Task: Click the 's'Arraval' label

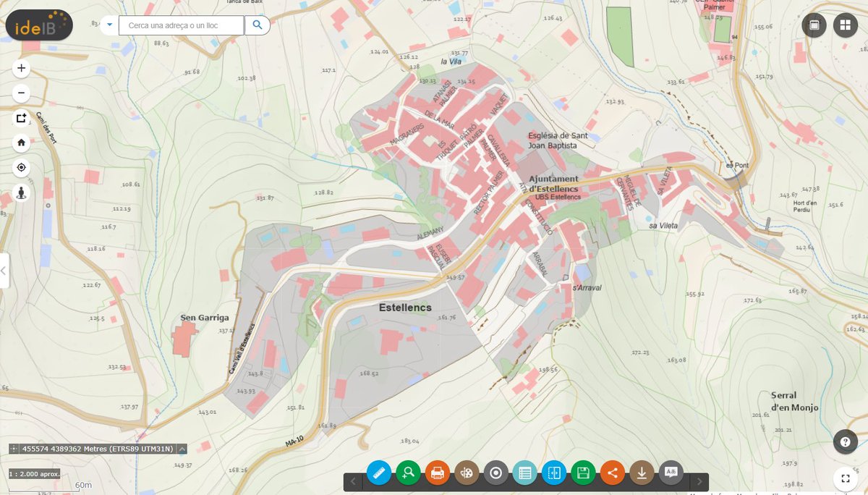Action: click(587, 287)
